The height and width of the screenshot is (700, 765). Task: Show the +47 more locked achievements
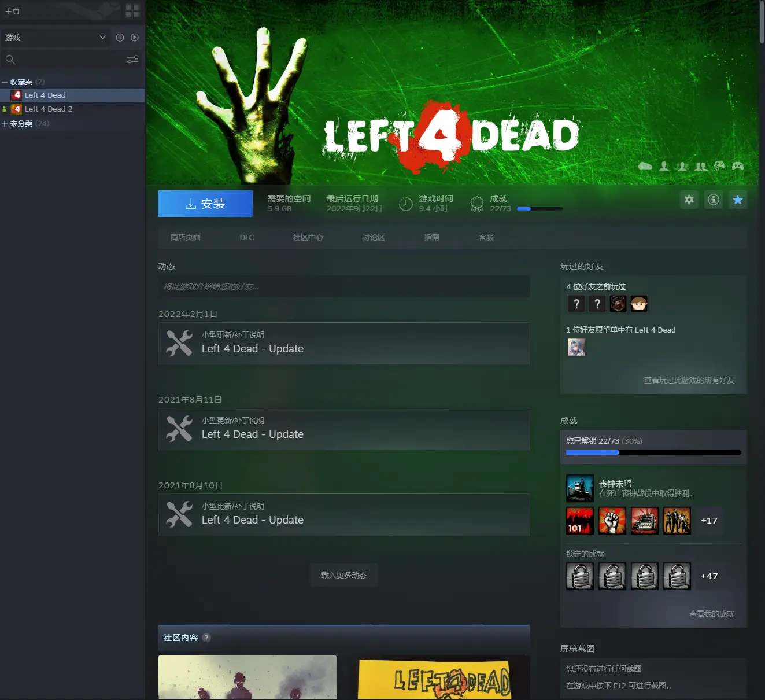pos(709,576)
